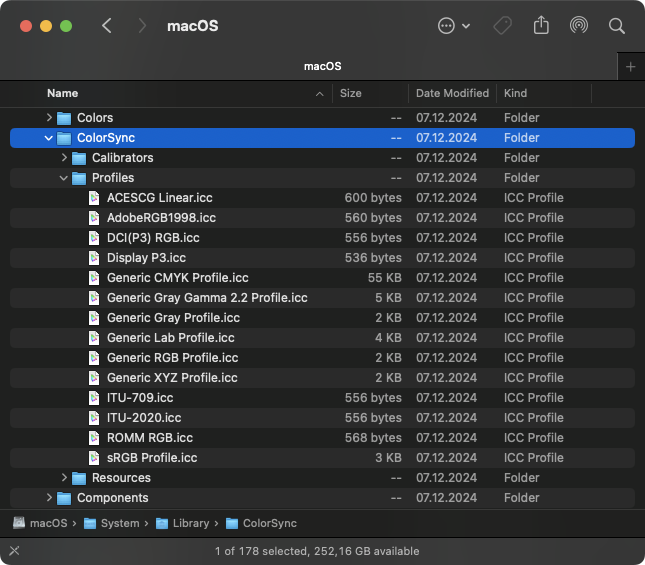
Task: Collapse the Profiles folder
Action: [63, 178]
